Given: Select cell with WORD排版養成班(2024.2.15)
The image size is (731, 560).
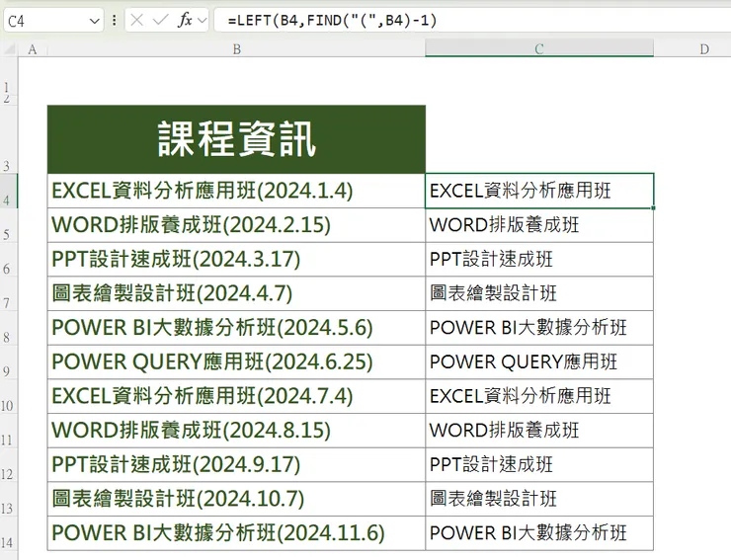Looking at the screenshot, I should coord(236,225).
